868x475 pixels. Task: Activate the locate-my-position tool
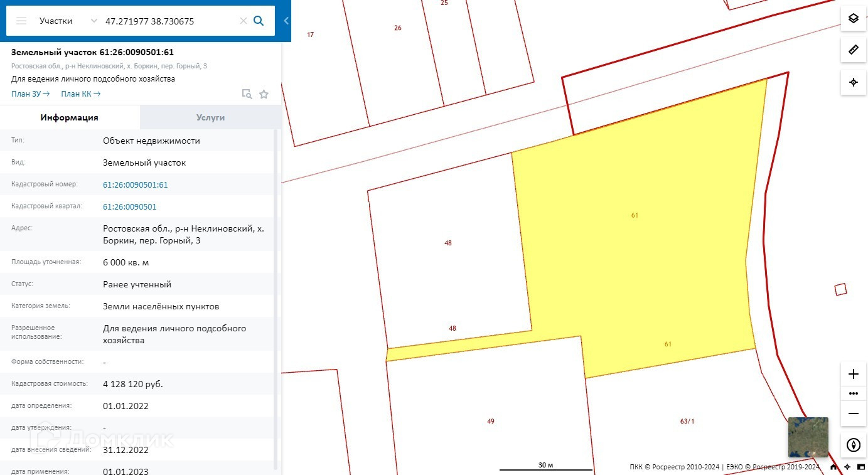click(x=853, y=82)
